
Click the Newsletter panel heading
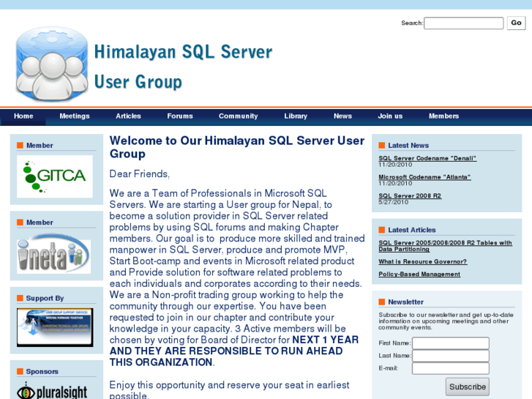point(406,302)
